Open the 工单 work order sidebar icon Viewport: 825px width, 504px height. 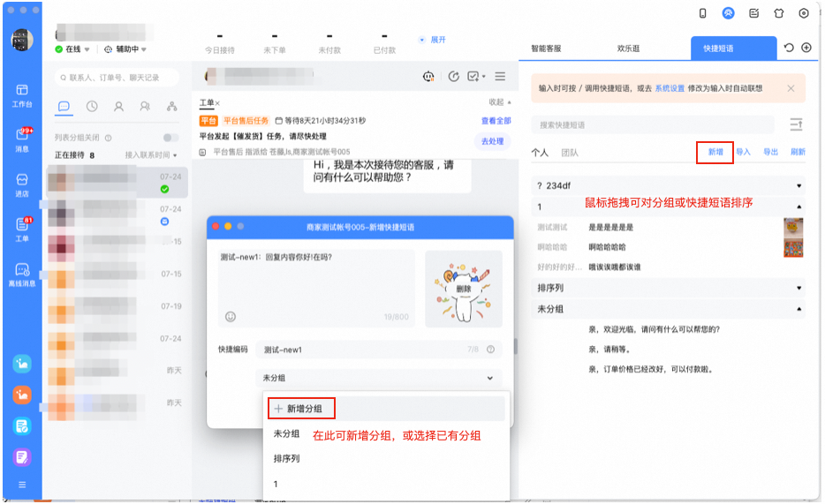tap(21, 229)
